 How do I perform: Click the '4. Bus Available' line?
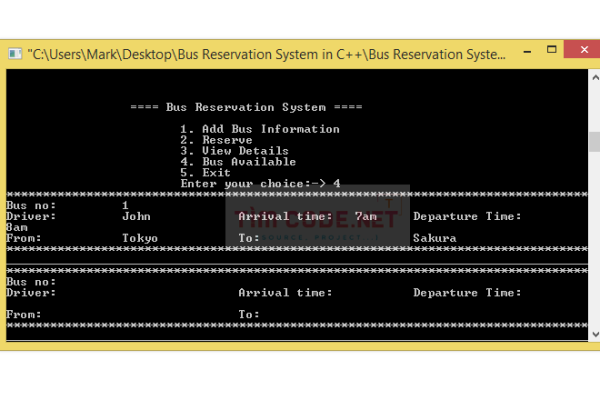238,162
